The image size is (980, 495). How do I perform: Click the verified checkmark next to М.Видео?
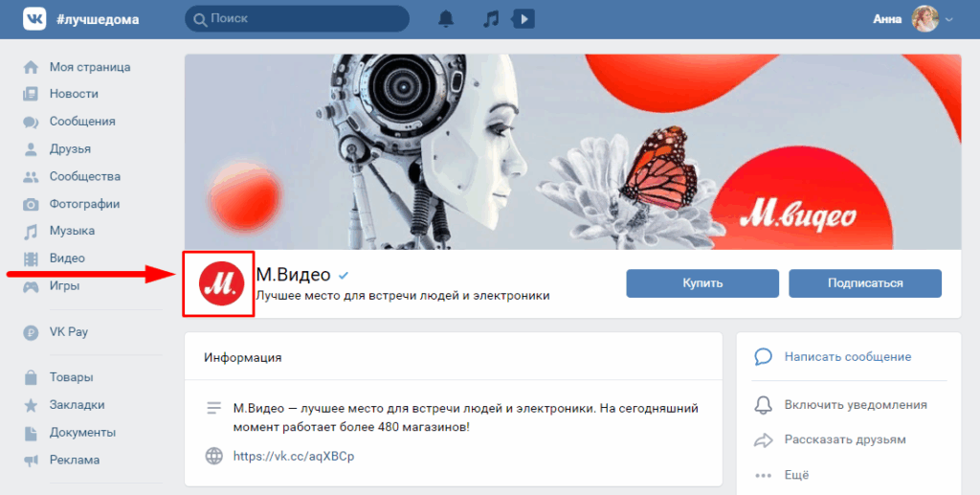[x=344, y=275]
